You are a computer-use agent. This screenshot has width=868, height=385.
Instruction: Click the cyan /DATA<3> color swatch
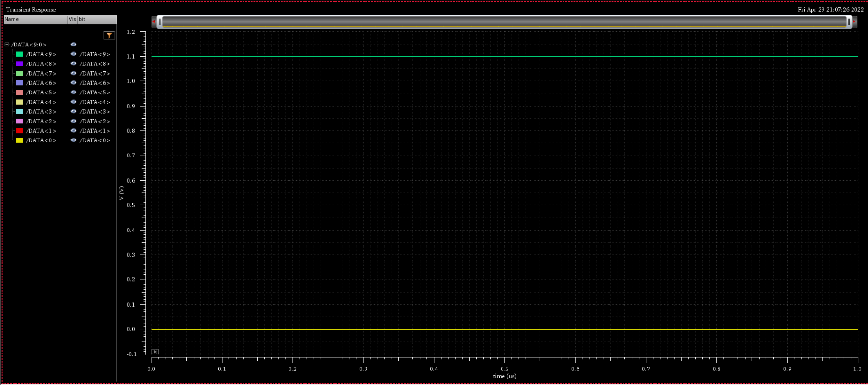coord(20,112)
